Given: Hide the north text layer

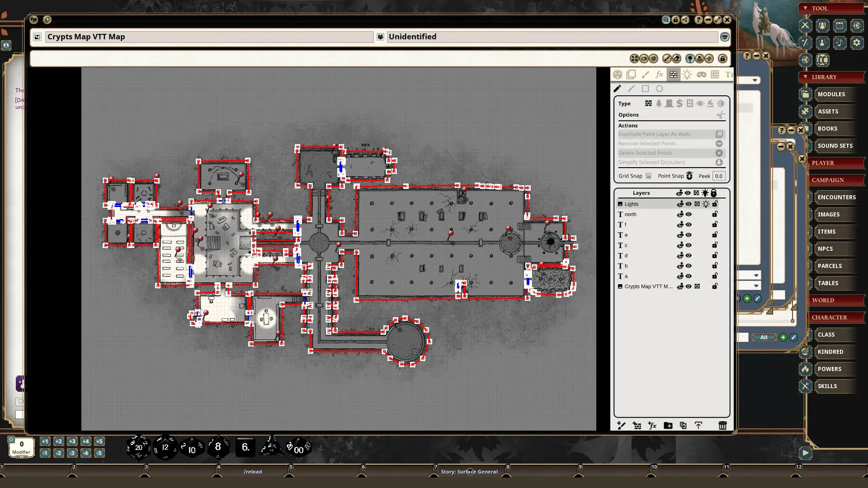Looking at the screenshot, I should point(689,214).
